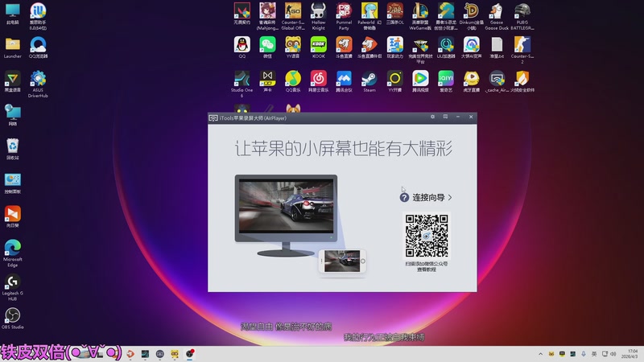644x362 pixels.
Task: Click the 英 input method indicator
Action: [594, 354]
